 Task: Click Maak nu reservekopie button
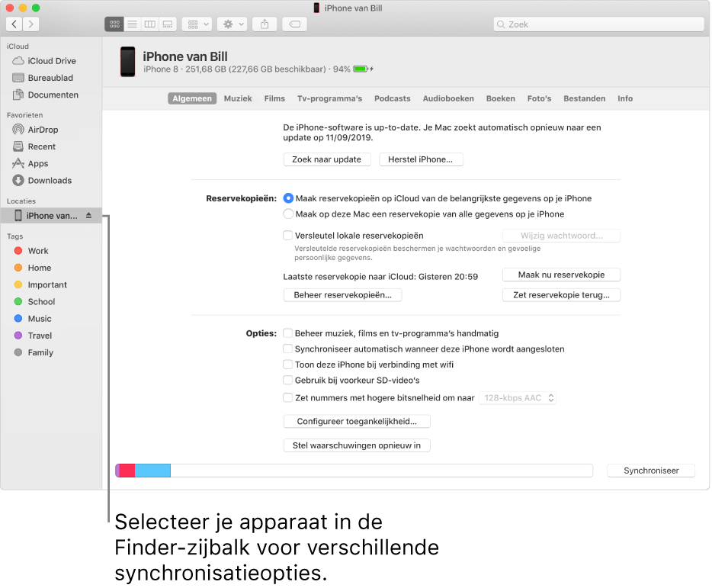[561, 275]
